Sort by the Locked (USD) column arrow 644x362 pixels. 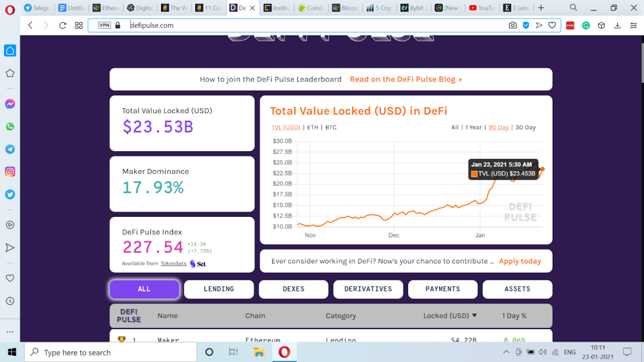(474, 316)
